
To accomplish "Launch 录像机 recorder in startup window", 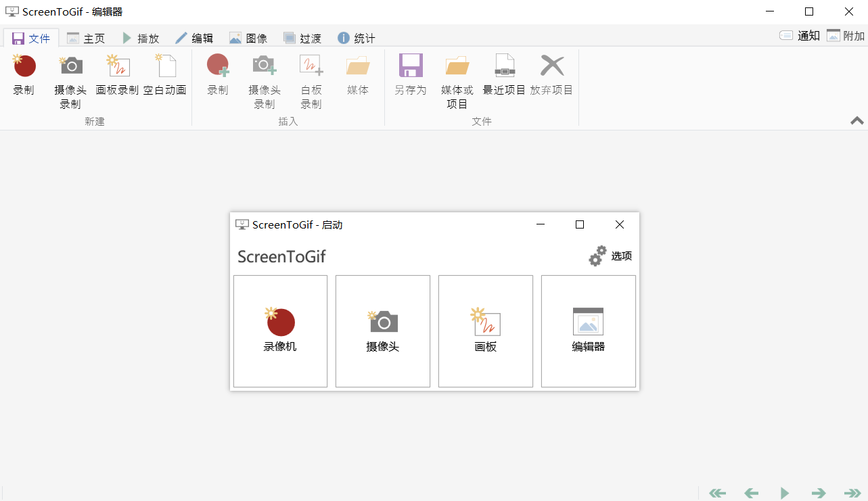I will 280,331.
